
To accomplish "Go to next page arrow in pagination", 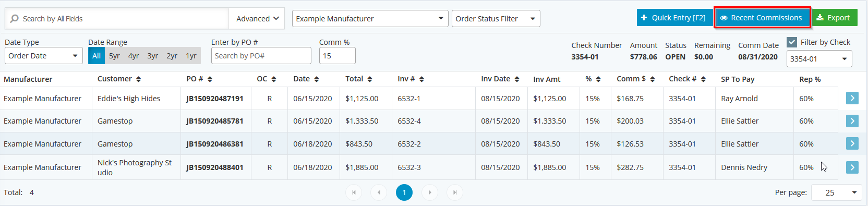I will click(430, 192).
